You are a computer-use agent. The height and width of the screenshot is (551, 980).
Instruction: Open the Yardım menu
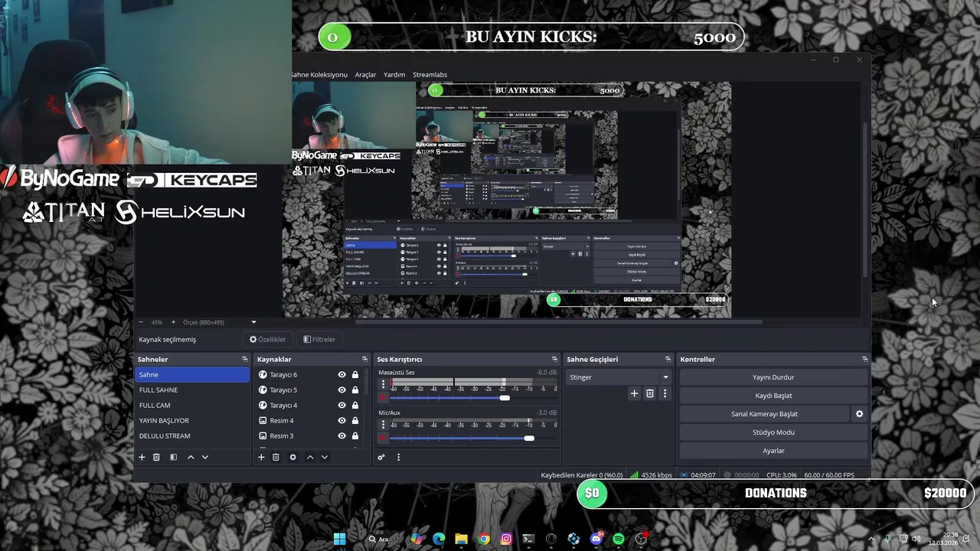point(394,74)
